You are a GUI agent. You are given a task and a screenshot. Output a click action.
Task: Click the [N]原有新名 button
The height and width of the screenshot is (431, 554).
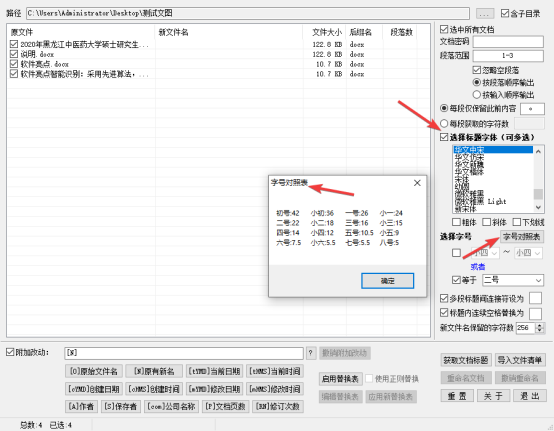[x=154, y=371]
